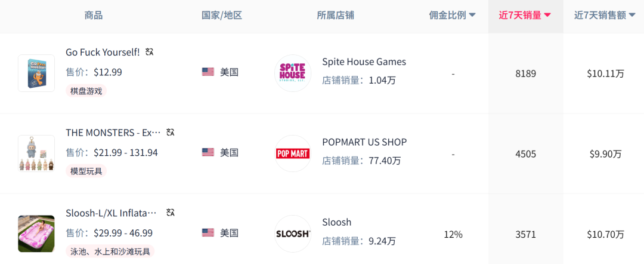Click the Sloosh store logo
This screenshot has width=644, height=264.
tap(293, 234)
